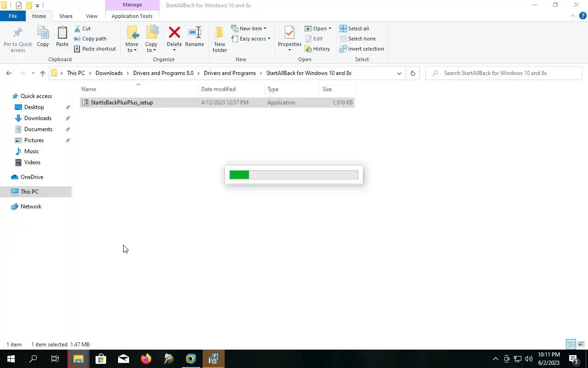Switch to Large icons view layout

(x=581, y=344)
